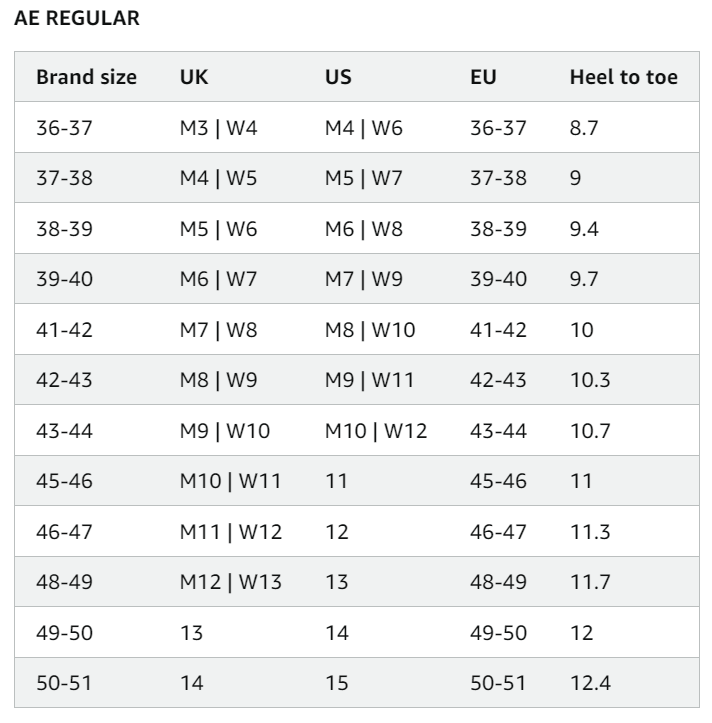Select the Heel to toe header
Image resolution: width=712 pixels, height=723 pixels.
(x=623, y=77)
